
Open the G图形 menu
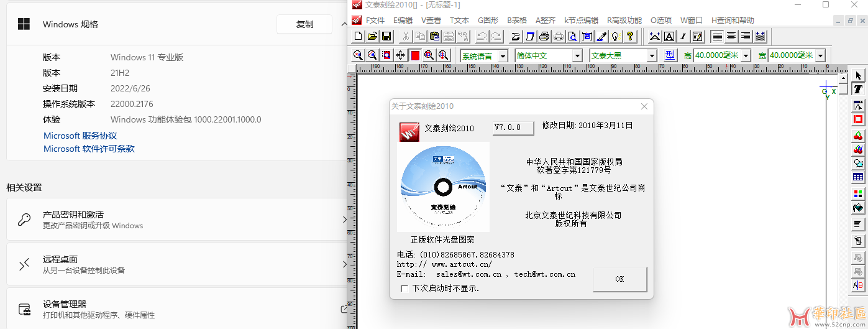pos(488,21)
